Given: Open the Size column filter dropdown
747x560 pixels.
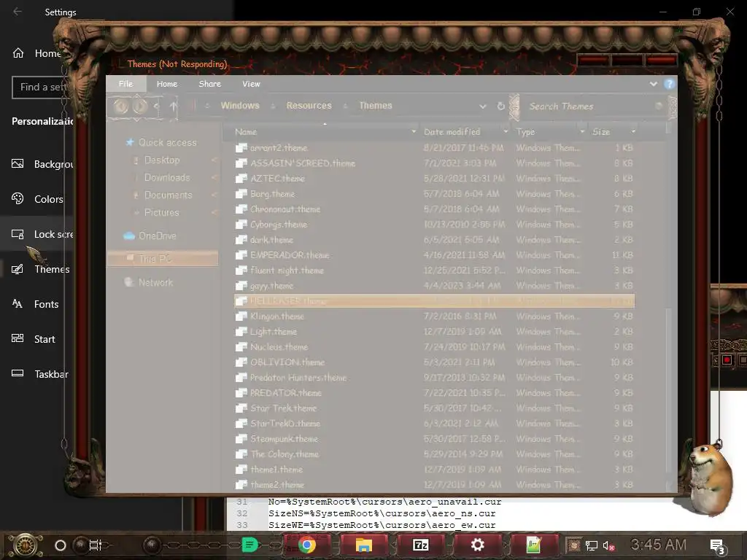Looking at the screenshot, I should tap(633, 131).
